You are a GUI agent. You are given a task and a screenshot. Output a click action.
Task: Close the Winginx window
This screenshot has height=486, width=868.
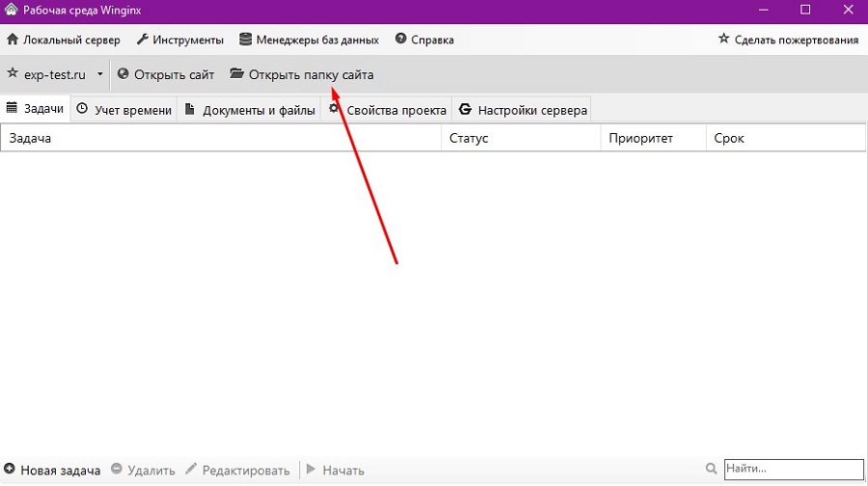[x=848, y=10]
